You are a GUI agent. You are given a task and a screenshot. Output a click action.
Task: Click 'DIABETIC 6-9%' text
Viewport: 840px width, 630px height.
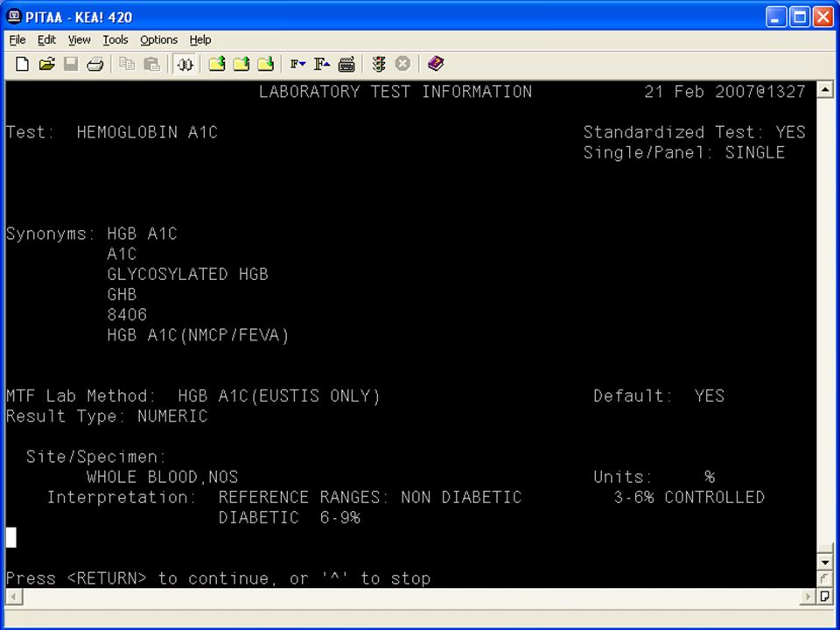(x=290, y=518)
